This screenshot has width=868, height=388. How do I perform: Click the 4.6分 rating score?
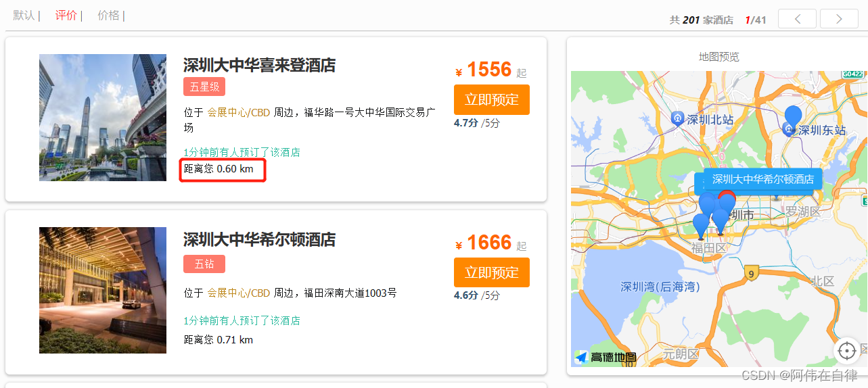[x=466, y=295]
